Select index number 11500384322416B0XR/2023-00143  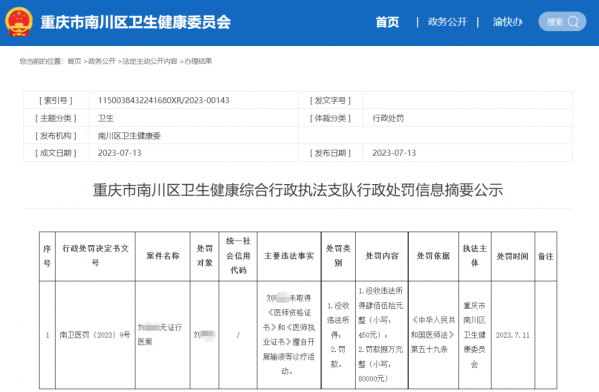(x=164, y=100)
